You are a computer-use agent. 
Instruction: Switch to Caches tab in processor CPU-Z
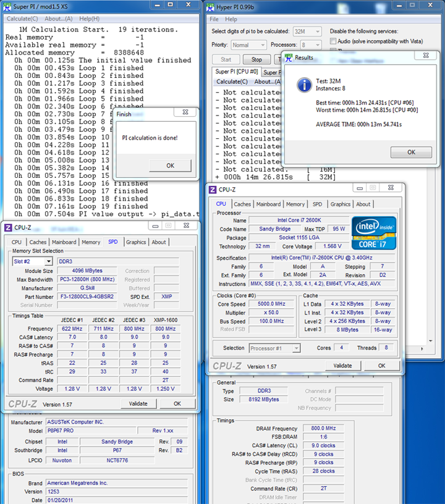(x=242, y=204)
